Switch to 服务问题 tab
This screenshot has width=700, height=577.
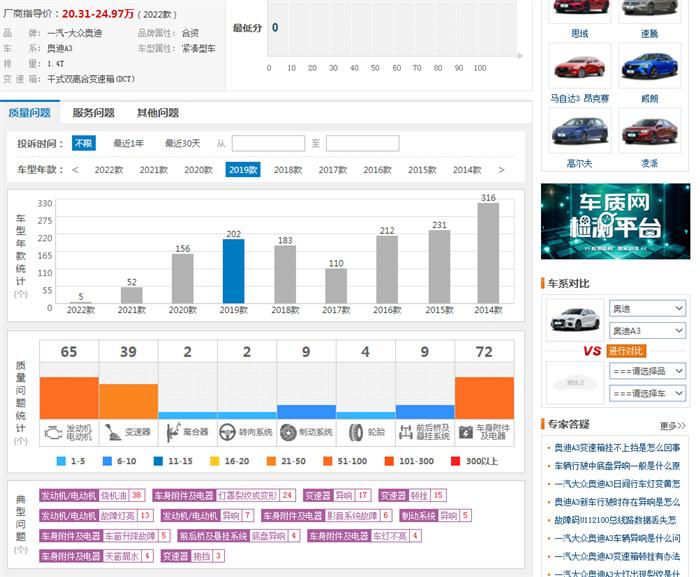click(x=93, y=113)
